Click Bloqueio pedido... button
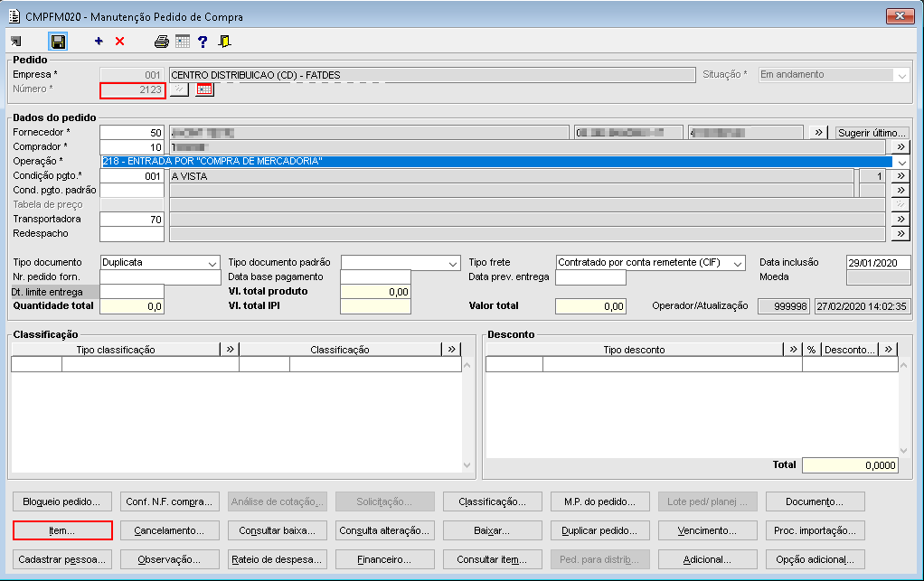Image resolution: width=924 pixels, height=581 pixels. click(x=61, y=501)
